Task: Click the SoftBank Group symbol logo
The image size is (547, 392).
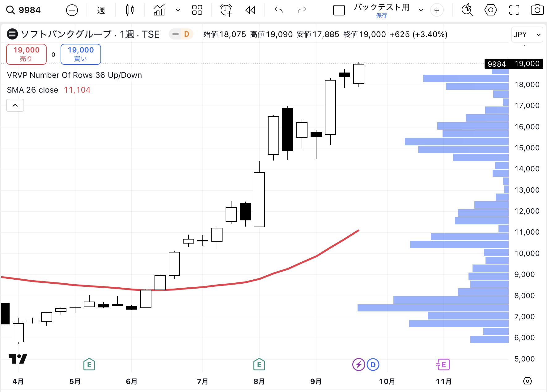Action: [x=12, y=34]
